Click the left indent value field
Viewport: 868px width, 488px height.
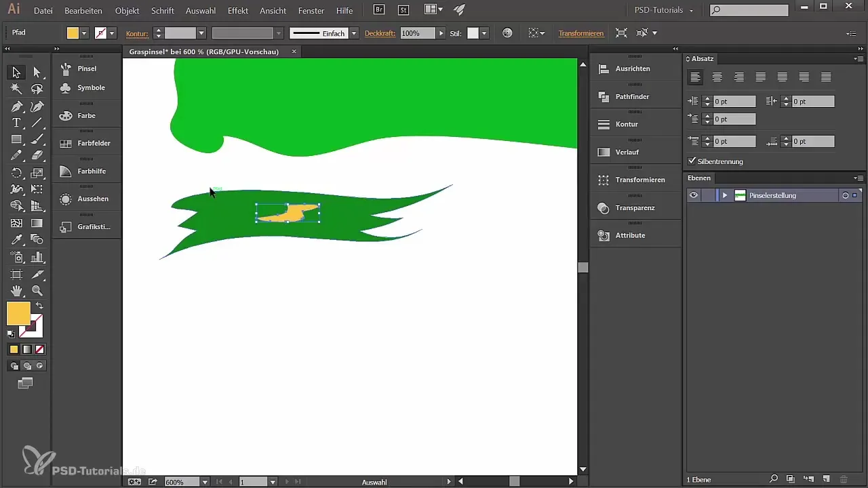(x=734, y=101)
